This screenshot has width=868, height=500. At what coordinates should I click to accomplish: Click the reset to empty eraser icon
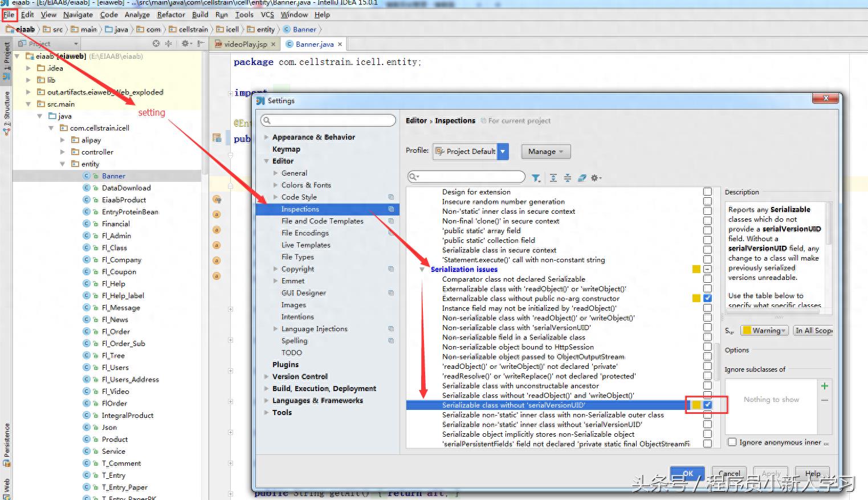(x=581, y=178)
